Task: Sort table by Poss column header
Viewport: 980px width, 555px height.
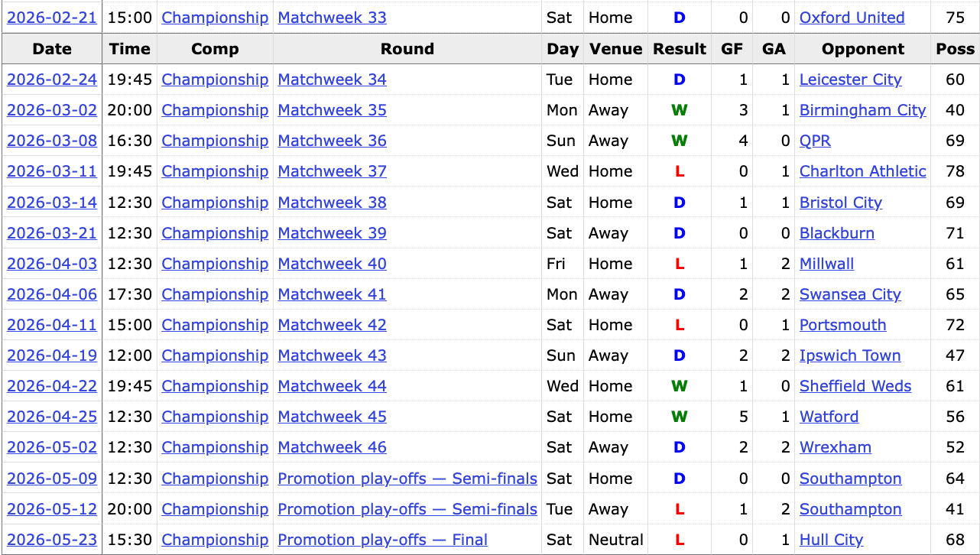Action: 955,49
